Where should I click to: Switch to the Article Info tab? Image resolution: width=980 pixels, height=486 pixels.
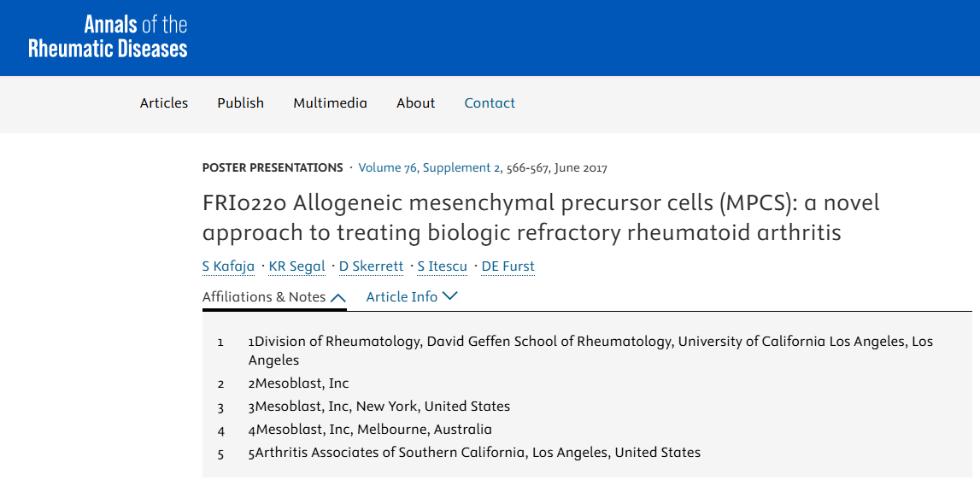tap(402, 297)
